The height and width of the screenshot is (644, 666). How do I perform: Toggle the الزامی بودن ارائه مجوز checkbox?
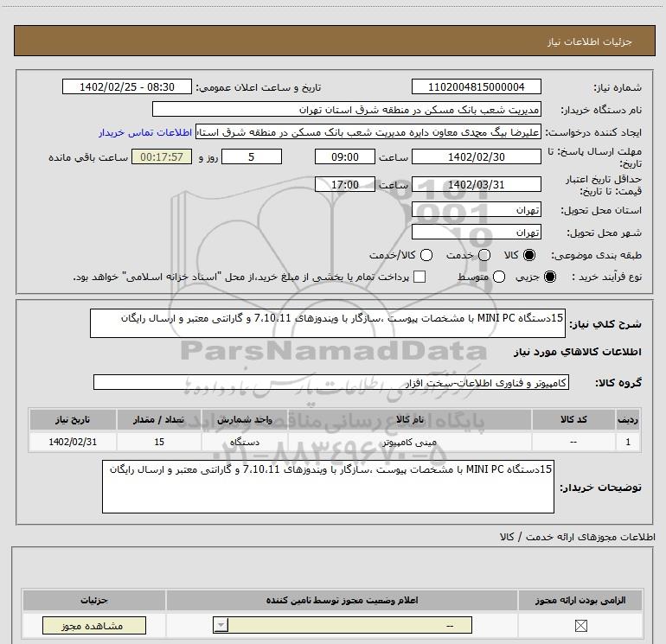(580, 625)
